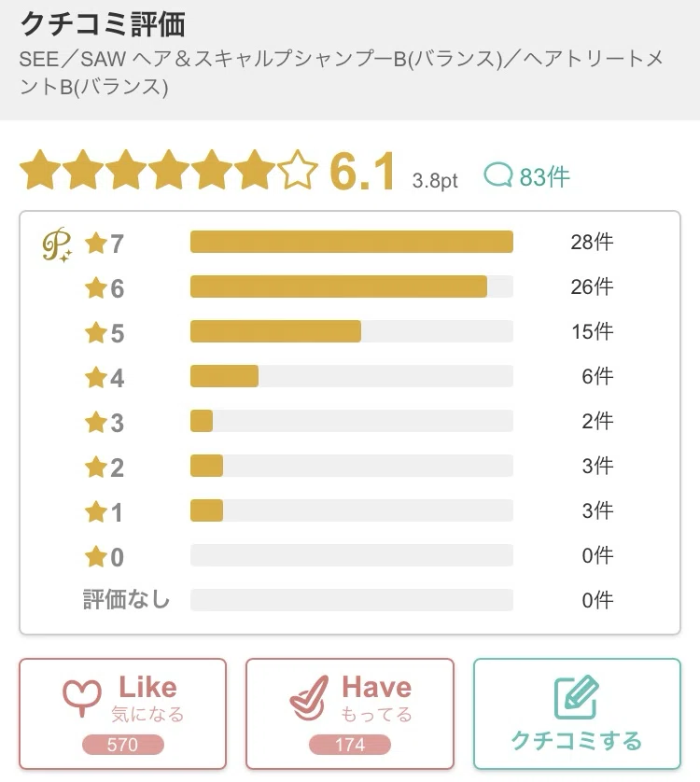Tap the クチコミする button
Image resolution: width=700 pixels, height=782 pixels.
[x=577, y=714]
